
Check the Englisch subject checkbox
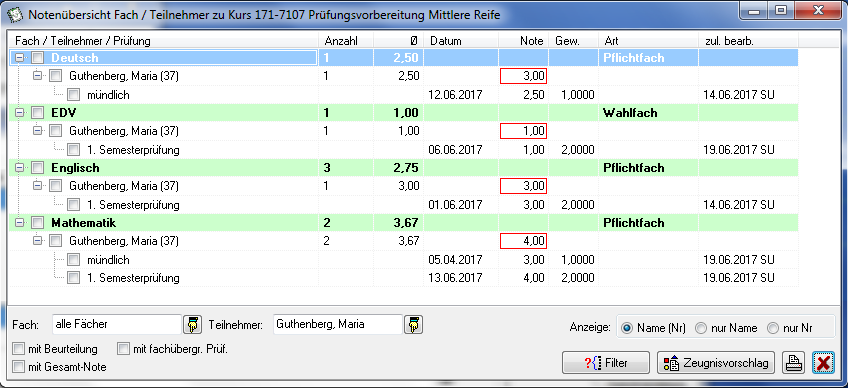[x=37, y=168]
